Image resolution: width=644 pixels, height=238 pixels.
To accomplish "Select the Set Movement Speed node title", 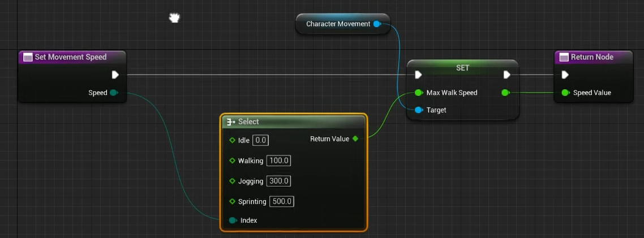I will tap(71, 57).
